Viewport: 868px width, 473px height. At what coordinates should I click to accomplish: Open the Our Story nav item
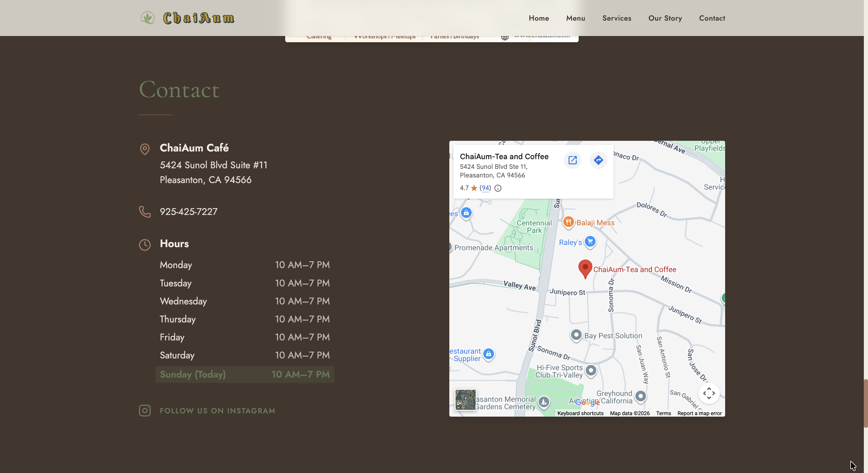tap(665, 18)
